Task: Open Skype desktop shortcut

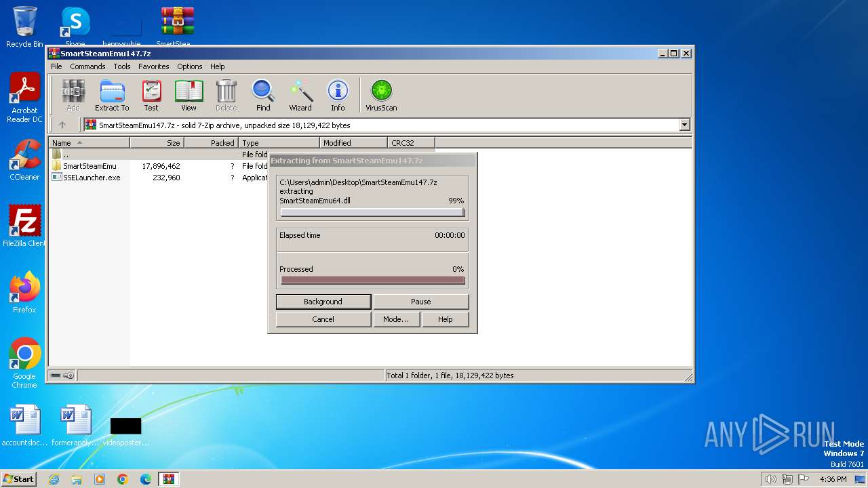Action: (x=75, y=26)
